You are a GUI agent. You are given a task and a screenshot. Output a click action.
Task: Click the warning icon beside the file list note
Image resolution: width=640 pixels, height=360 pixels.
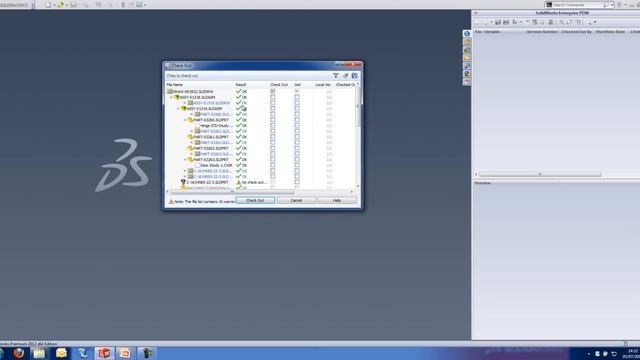171,201
